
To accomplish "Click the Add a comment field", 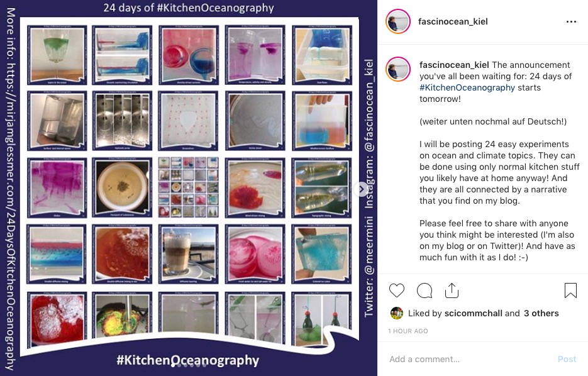I will [469, 359].
